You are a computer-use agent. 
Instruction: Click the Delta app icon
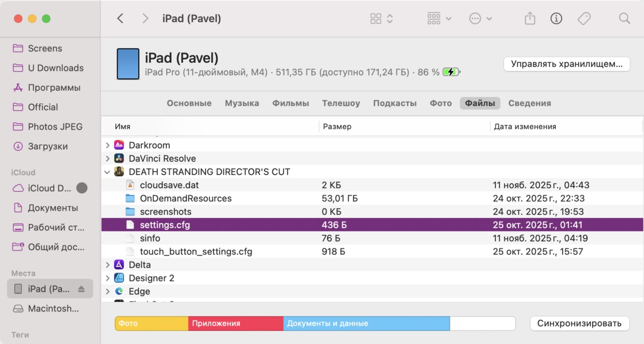pyautogui.click(x=119, y=265)
